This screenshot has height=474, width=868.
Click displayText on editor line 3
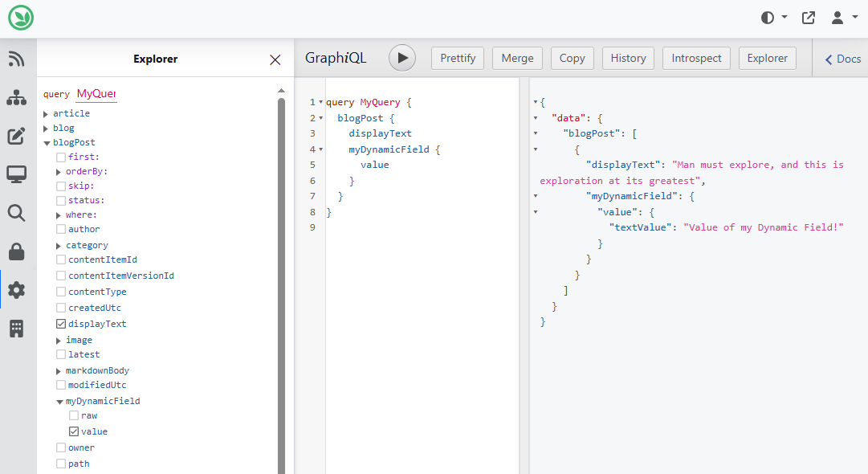click(x=381, y=133)
